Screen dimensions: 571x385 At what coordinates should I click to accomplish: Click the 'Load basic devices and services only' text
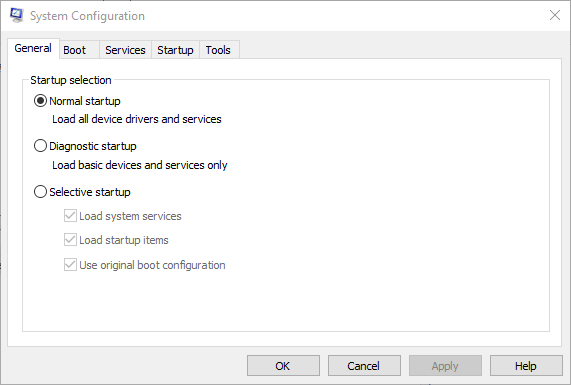click(x=140, y=165)
